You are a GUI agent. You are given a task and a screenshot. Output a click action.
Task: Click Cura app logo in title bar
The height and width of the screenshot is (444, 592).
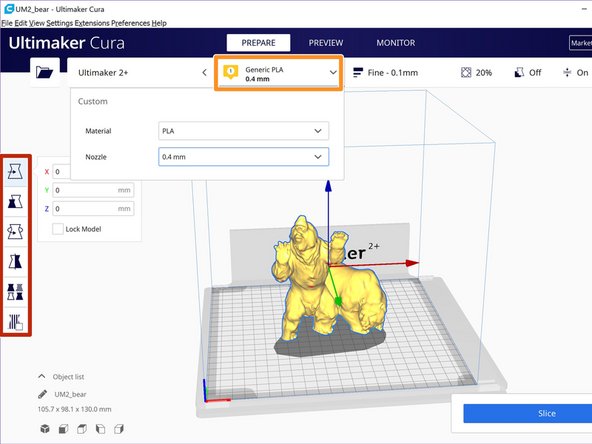[8, 9]
